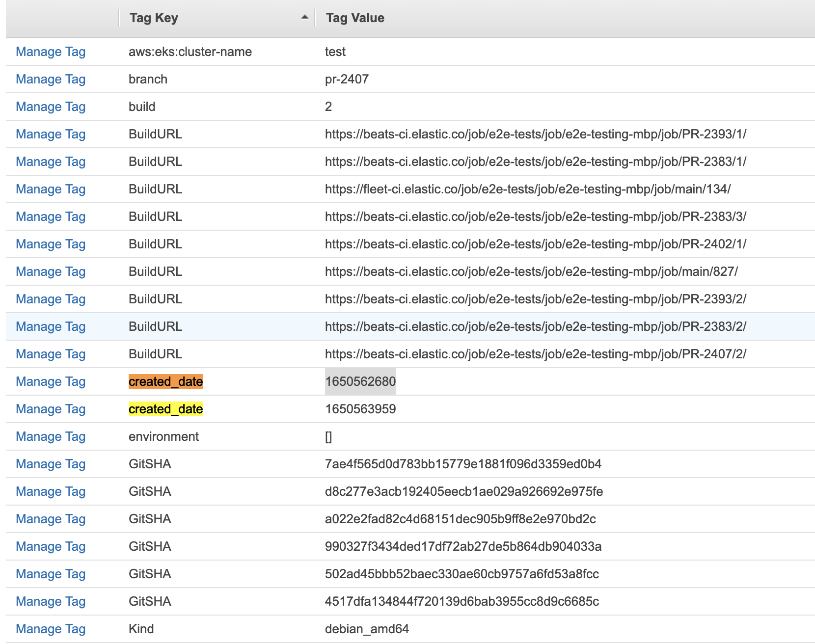This screenshot has height=644, width=815.
Task: Sort by the Tag Key column header
Action: click(154, 18)
